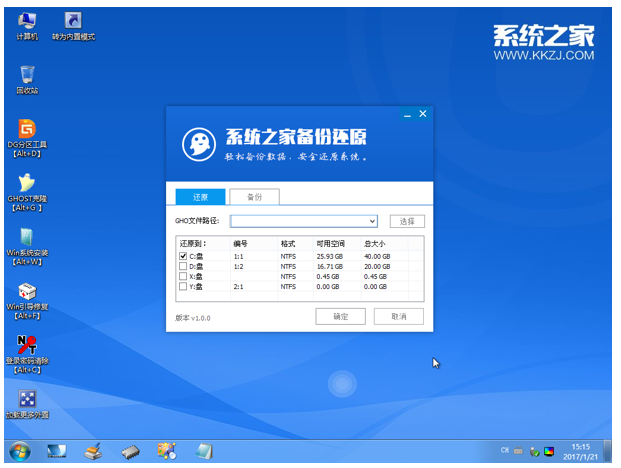Click the 16.71 GB free space cell
621x468 pixels.
330,266
